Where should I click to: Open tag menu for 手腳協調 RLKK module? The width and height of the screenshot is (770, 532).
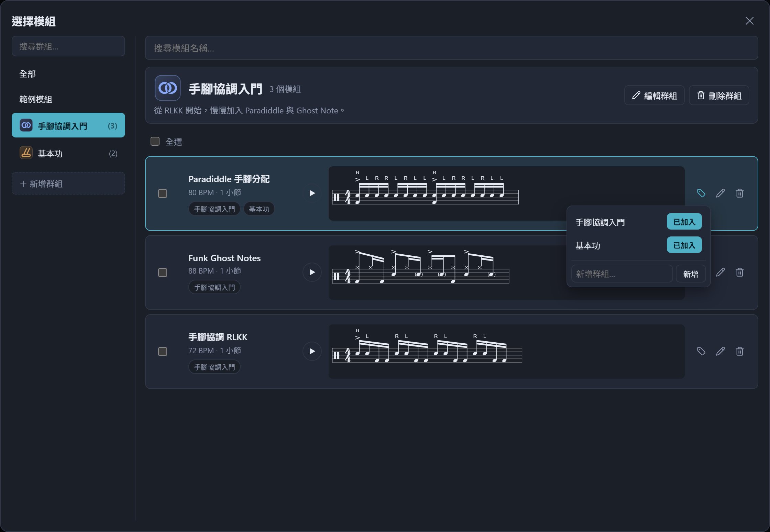pos(701,351)
